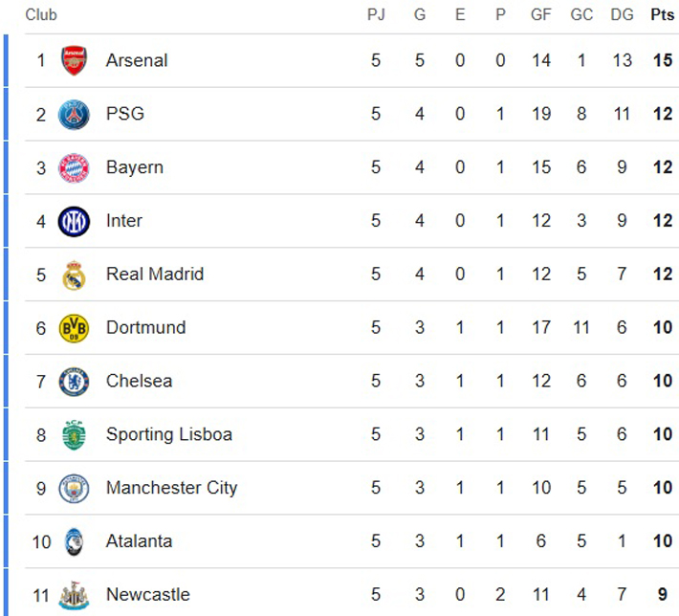Click the Manchester City badge
The height and width of the screenshot is (616, 679).
[x=74, y=489]
